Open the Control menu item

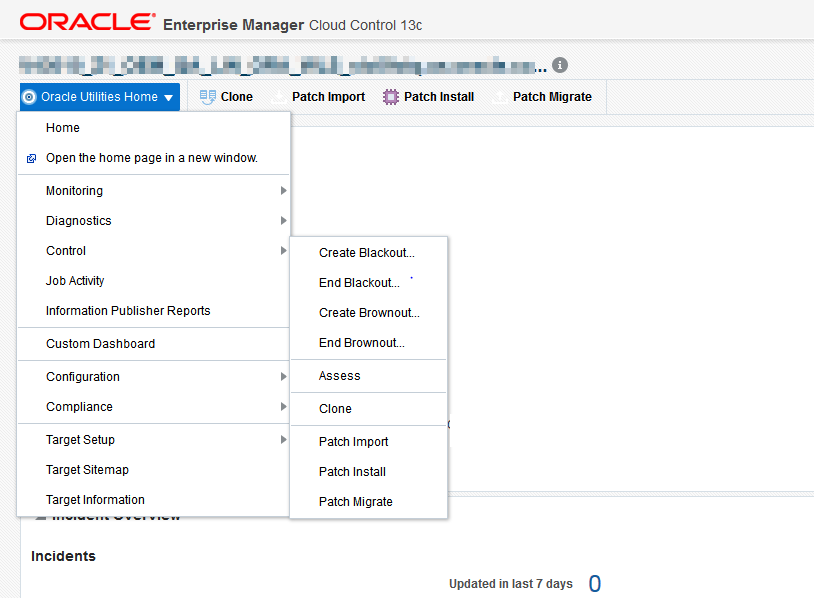pyautogui.click(x=153, y=251)
